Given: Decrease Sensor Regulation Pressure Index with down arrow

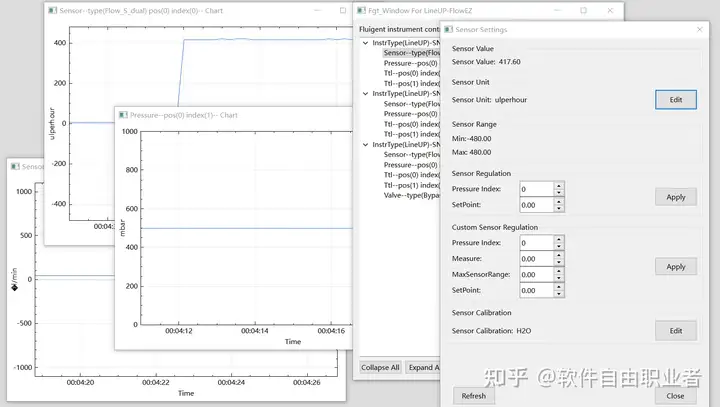Looking at the screenshot, I should [559, 192].
